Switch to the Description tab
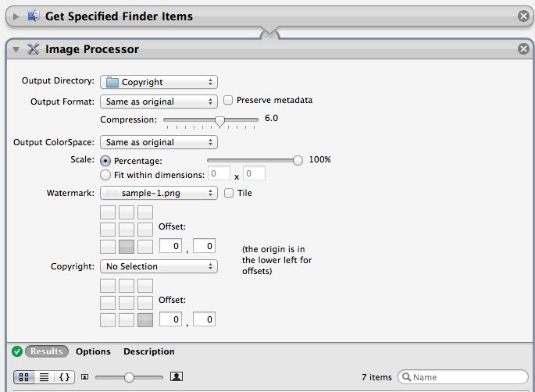Screen dimensions: 535x392 (149, 351)
